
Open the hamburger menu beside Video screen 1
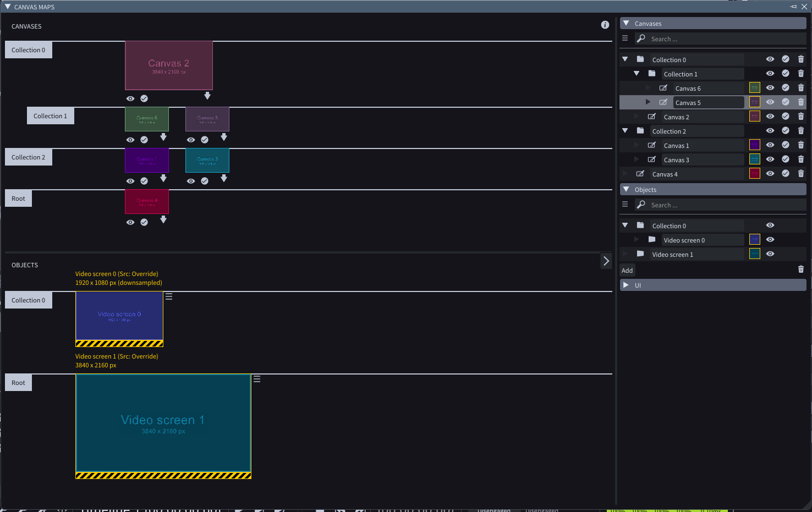(257, 379)
